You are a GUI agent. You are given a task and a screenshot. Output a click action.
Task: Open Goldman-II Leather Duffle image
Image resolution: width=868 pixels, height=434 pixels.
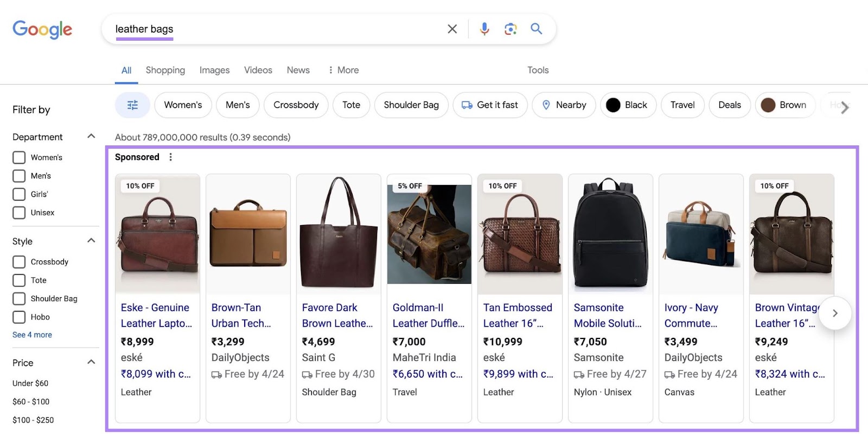pos(429,234)
